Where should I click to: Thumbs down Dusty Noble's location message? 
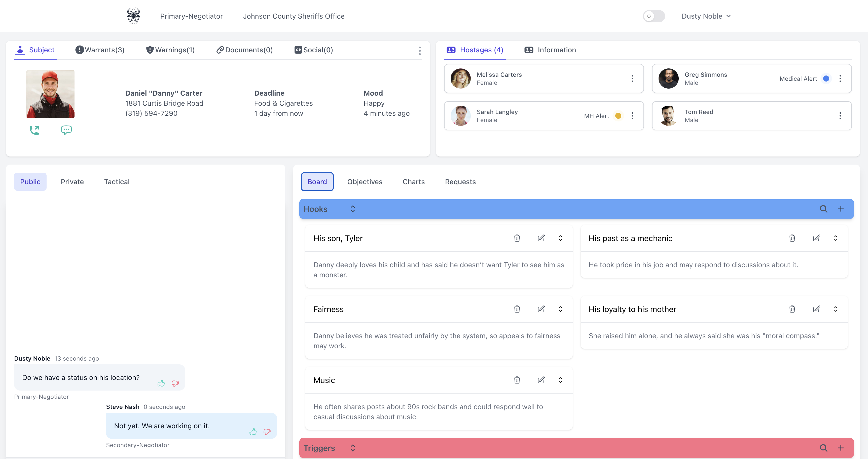(x=175, y=383)
